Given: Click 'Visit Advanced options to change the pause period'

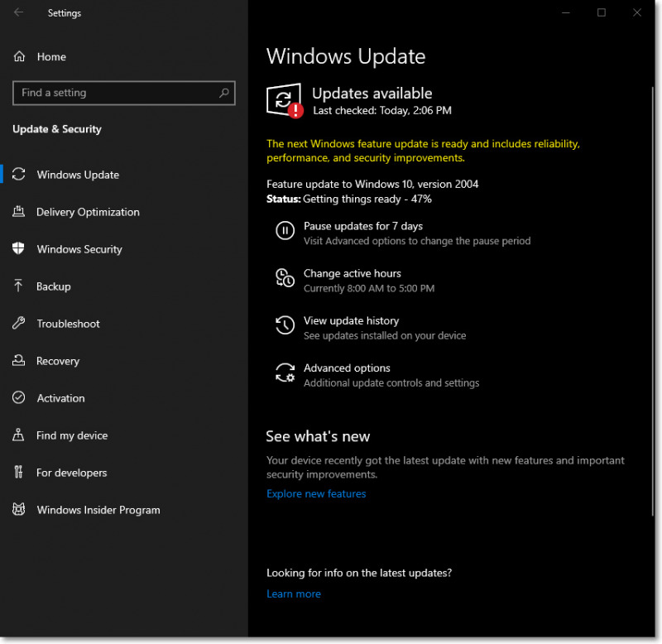Looking at the screenshot, I should (x=417, y=241).
